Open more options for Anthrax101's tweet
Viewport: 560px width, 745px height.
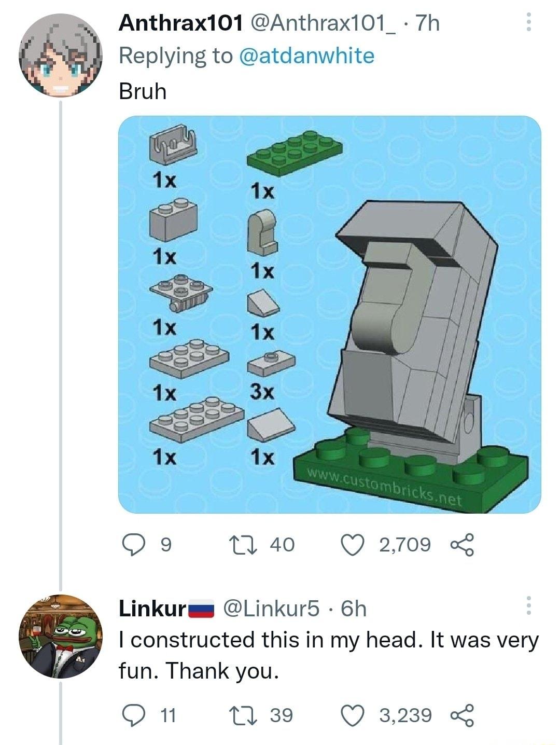(x=528, y=23)
